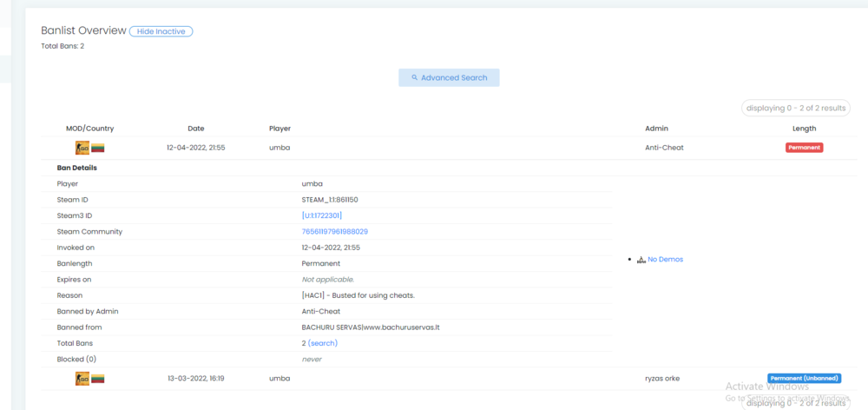Click the CS:GO icon in the 13-03-2022 row
The width and height of the screenshot is (868, 410).
pyautogui.click(x=82, y=379)
